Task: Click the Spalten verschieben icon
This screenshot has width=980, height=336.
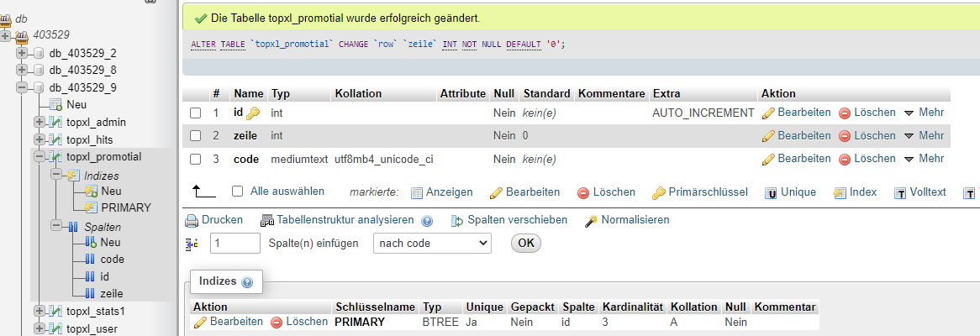Action: (x=457, y=220)
